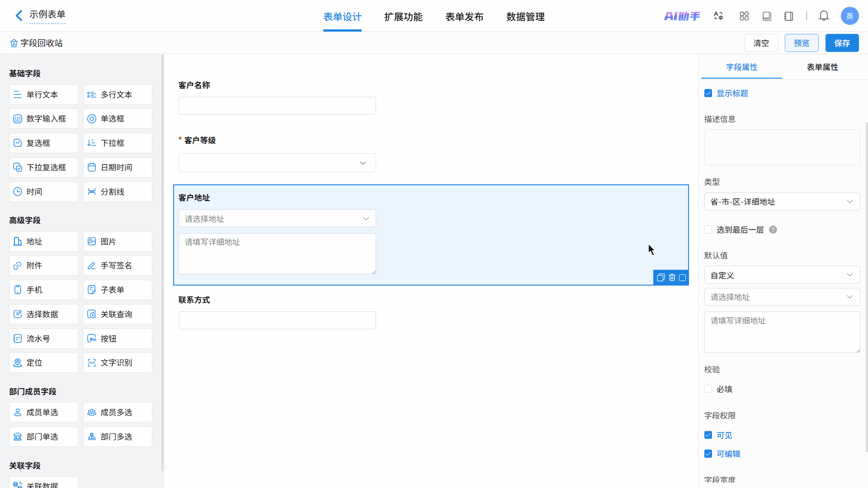Image resolution: width=868 pixels, height=488 pixels.
Task: Click the 预览 button
Action: coord(801,43)
